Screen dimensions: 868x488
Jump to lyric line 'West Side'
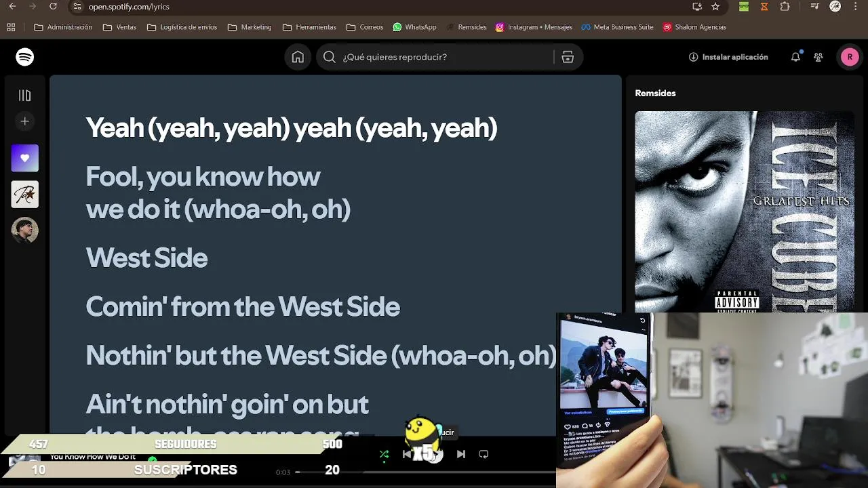coord(146,258)
